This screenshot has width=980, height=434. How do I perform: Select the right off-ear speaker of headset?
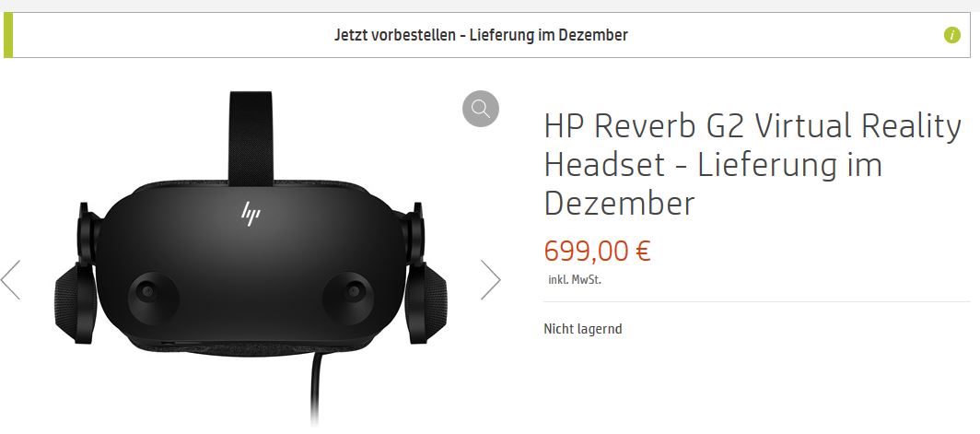coord(426,303)
